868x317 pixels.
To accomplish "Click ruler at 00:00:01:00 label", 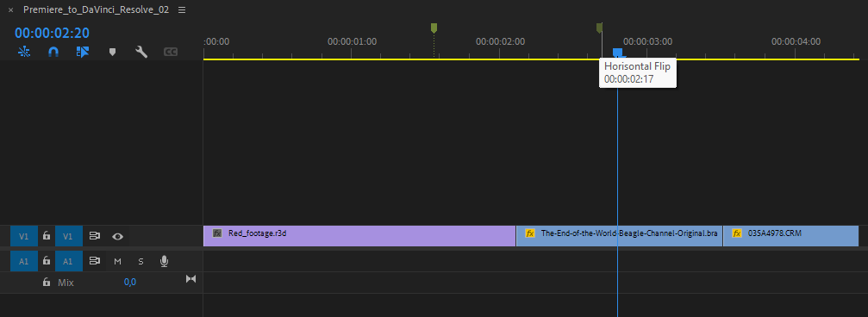I will [352, 41].
